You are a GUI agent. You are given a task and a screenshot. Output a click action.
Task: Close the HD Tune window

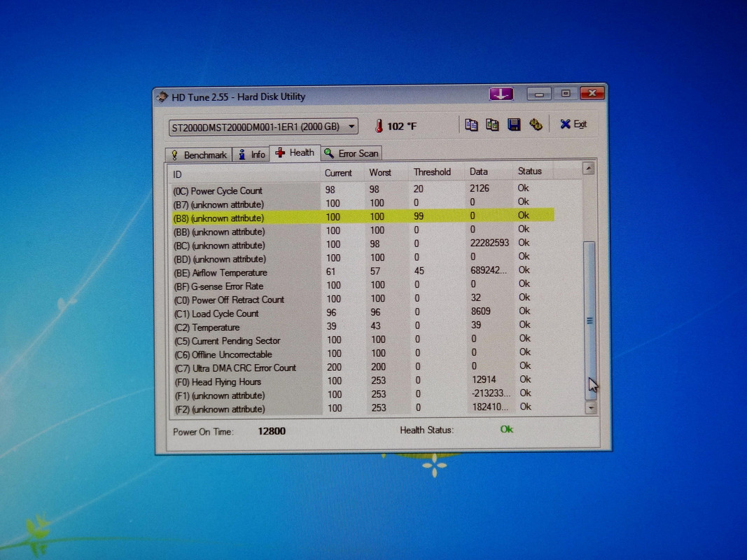click(592, 93)
